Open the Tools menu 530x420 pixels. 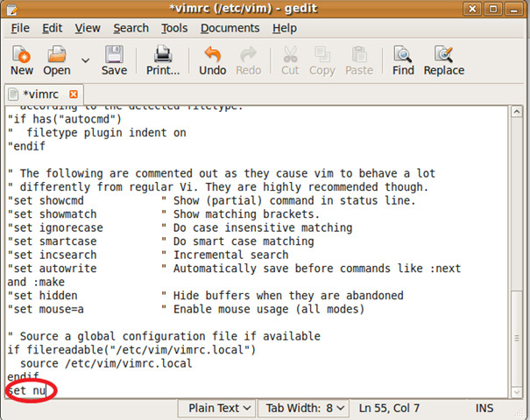(x=174, y=28)
